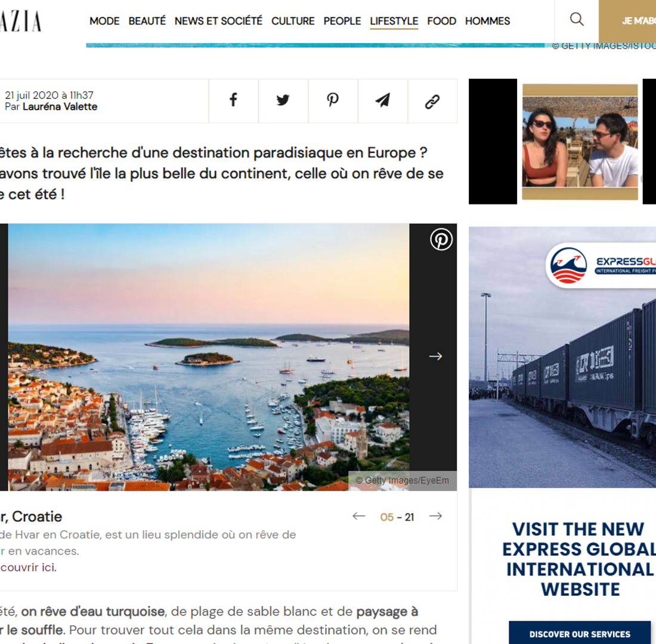Open the Culture section
The width and height of the screenshot is (656, 644).
pyautogui.click(x=293, y=21)
